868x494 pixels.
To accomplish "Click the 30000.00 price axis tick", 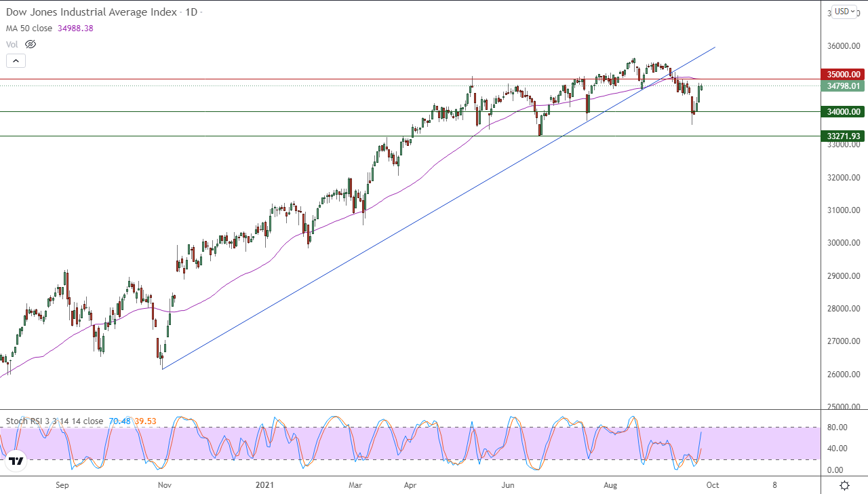I will pyautogui.click(x=843, y=243).
